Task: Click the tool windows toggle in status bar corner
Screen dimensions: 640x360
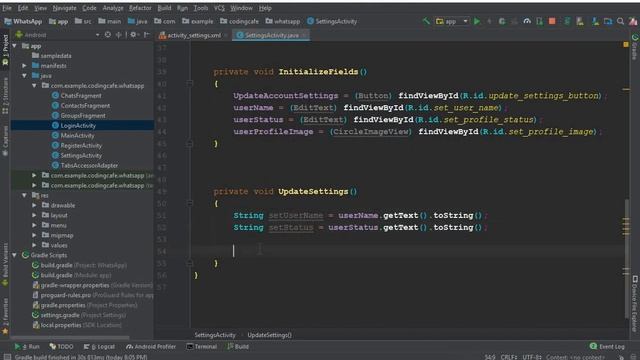Action: [7, 357]
